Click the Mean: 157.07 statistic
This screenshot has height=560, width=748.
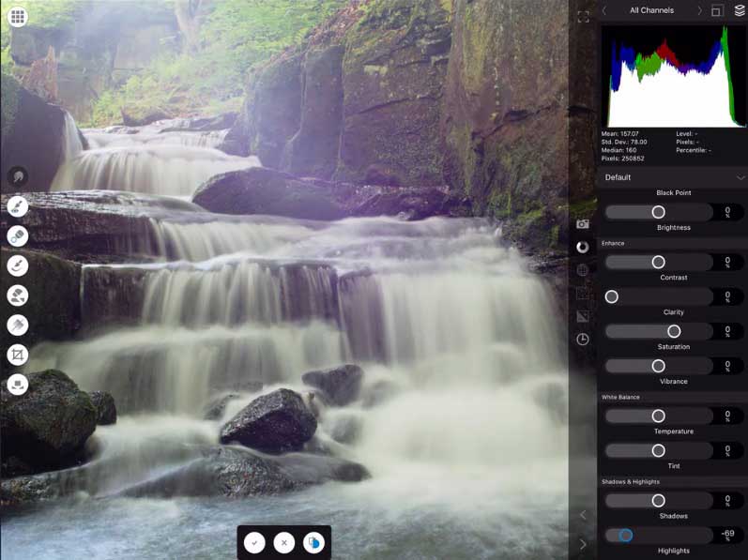coord(619,134)
